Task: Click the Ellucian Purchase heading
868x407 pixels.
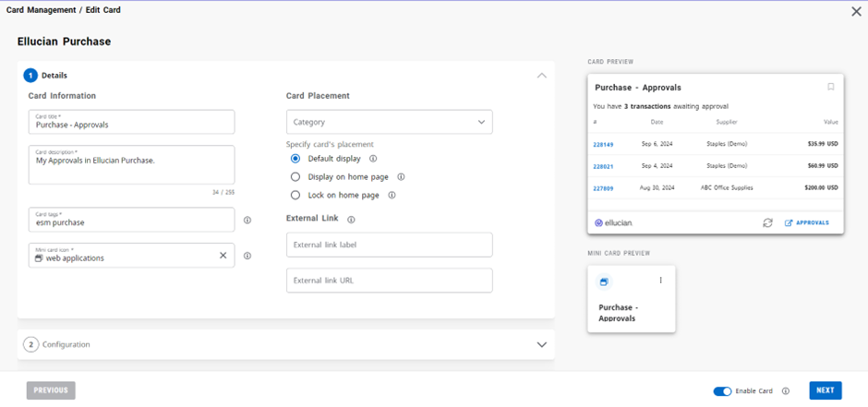Action: [x=65, y=42]
